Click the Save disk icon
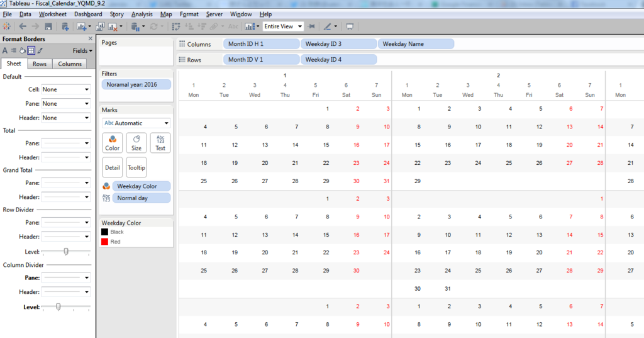The height and width of the screenshot is (338, 644). [48, 26]
